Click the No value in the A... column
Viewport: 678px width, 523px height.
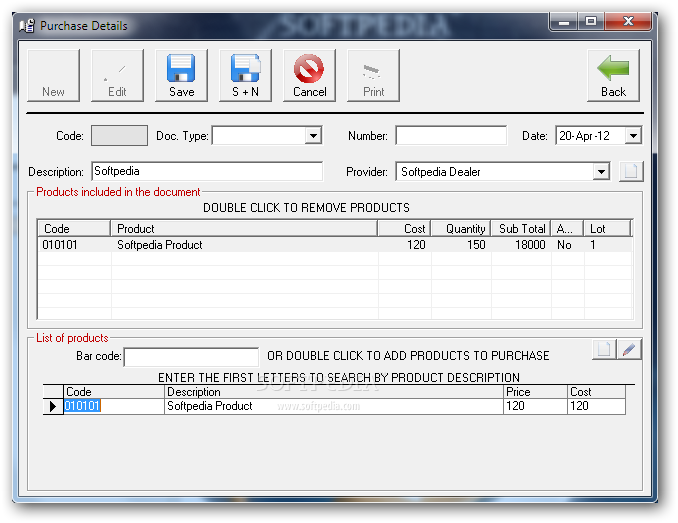(x=564, y=245)
